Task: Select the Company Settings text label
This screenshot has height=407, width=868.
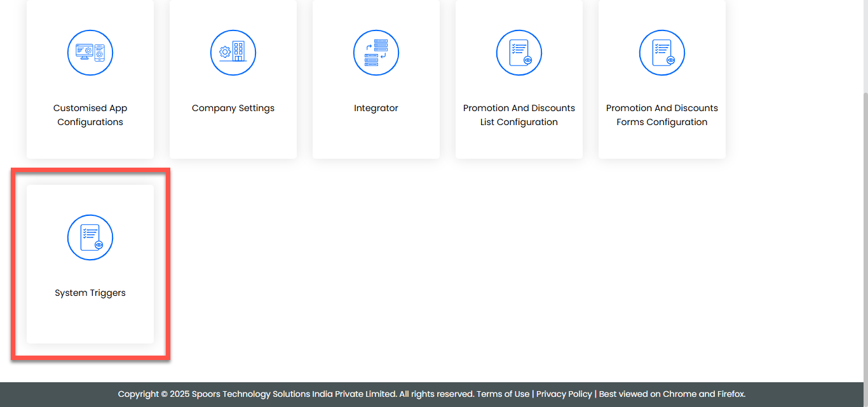Action: (233, 108)
